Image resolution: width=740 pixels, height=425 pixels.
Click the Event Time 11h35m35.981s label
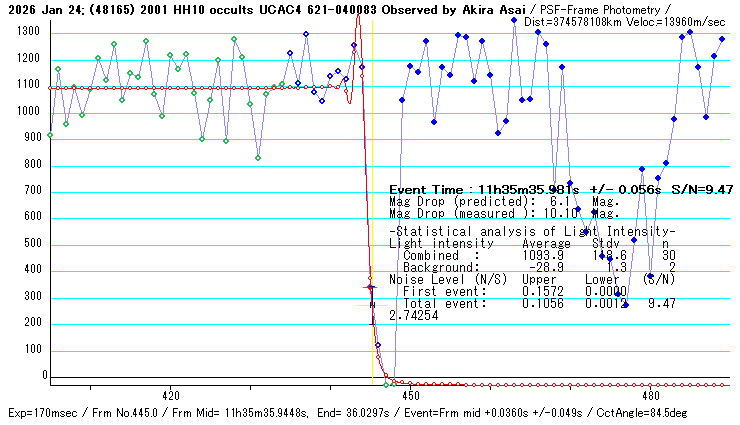[x=482, y=188]
